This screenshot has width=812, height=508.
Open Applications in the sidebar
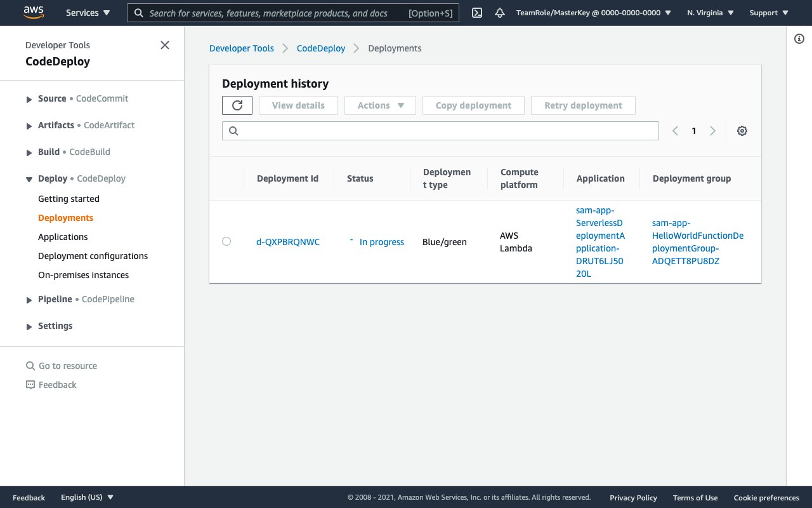[63, 237]
